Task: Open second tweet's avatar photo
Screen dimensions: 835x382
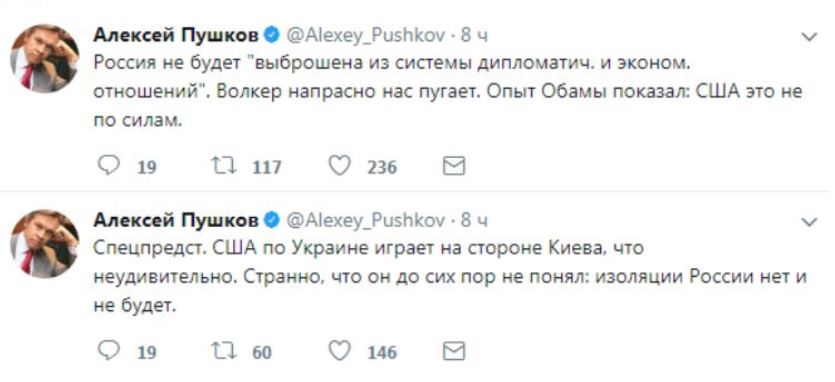Action: click(45, 243)
